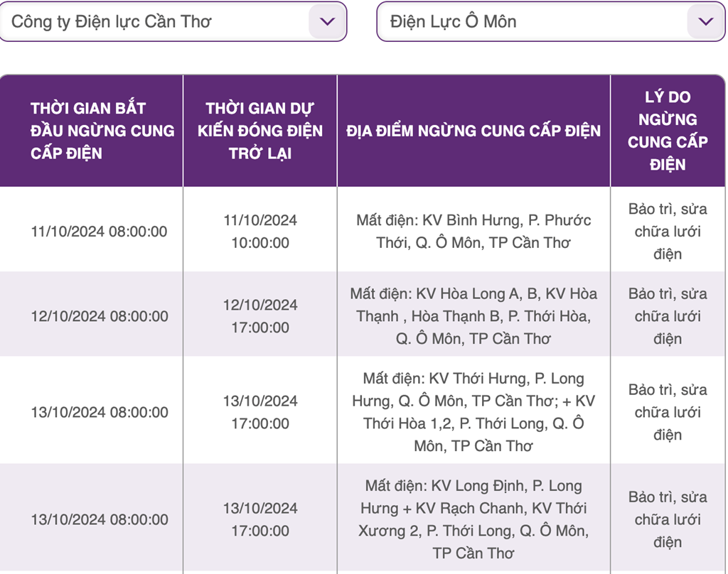Click the reason cell in the 11/10/2024 row
728x574 pixels.
[x=668, y=231]
